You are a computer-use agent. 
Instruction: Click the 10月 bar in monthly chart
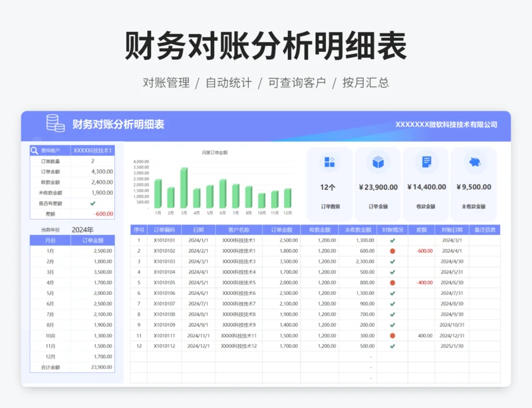(x=261, y=200)
